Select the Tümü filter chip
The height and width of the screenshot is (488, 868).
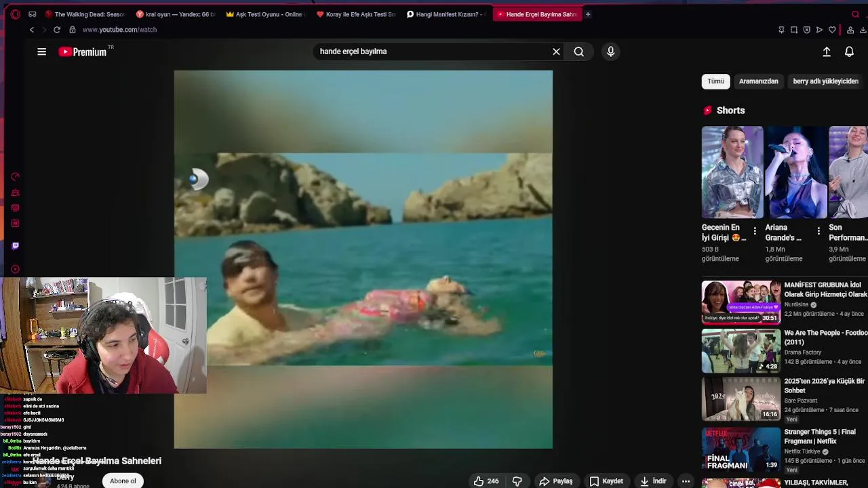point(715,81)
